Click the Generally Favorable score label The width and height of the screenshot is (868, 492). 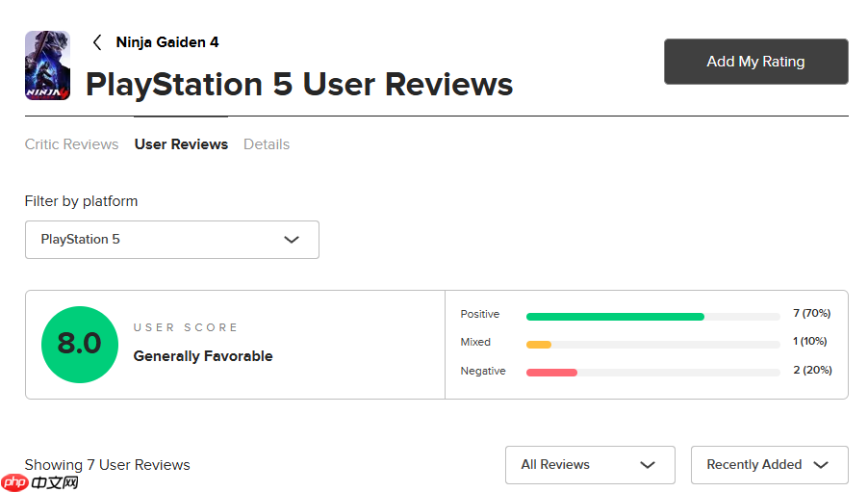[x=203, y=356]
